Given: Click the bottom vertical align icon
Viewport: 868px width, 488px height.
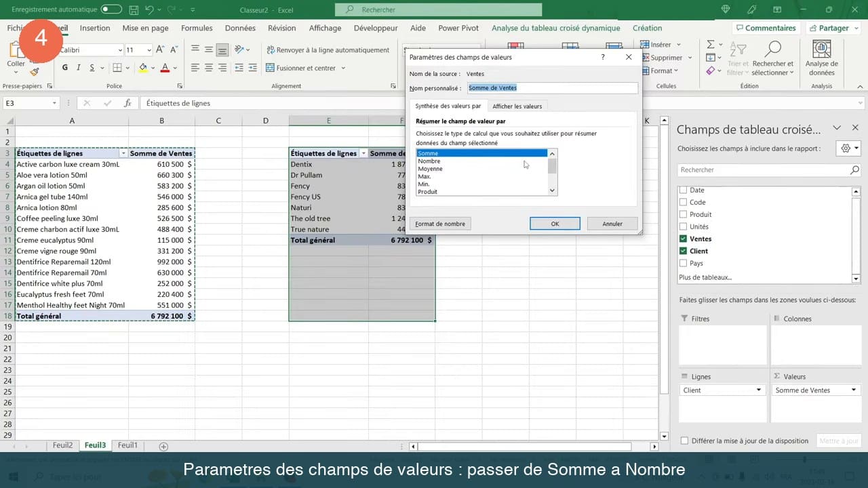Looking at the screenshot, I should (x=222, y=49).
